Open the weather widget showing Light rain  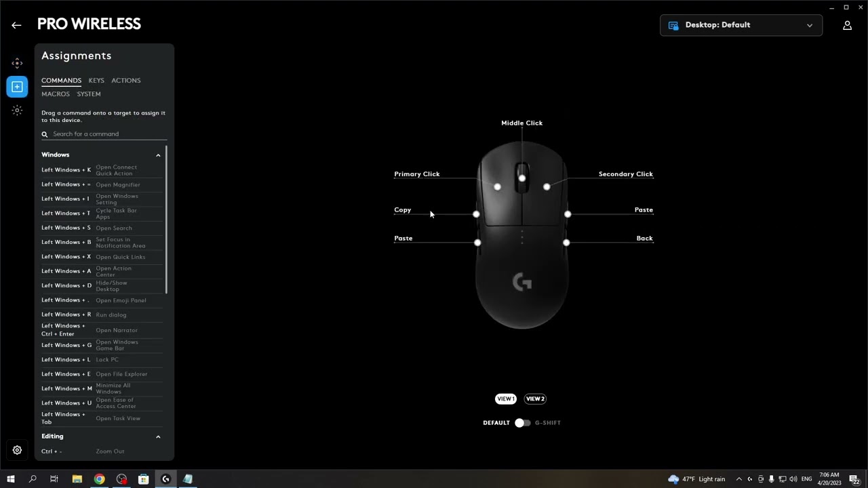tap(696, 479)
